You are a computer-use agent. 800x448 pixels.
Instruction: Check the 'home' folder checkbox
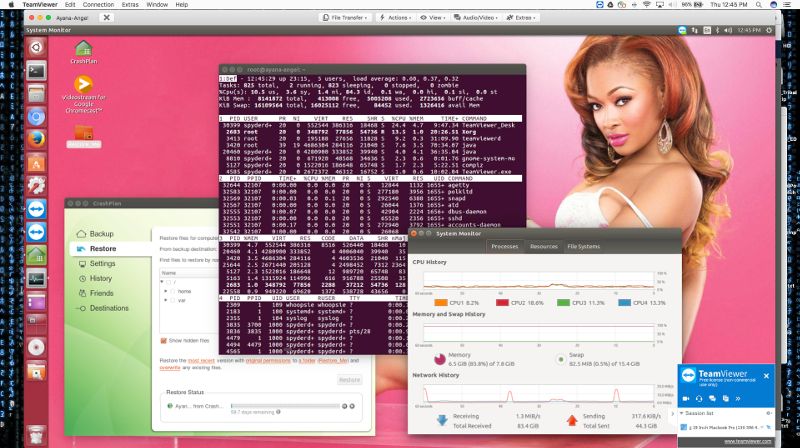pyautogui.click(x=173, y=291)
